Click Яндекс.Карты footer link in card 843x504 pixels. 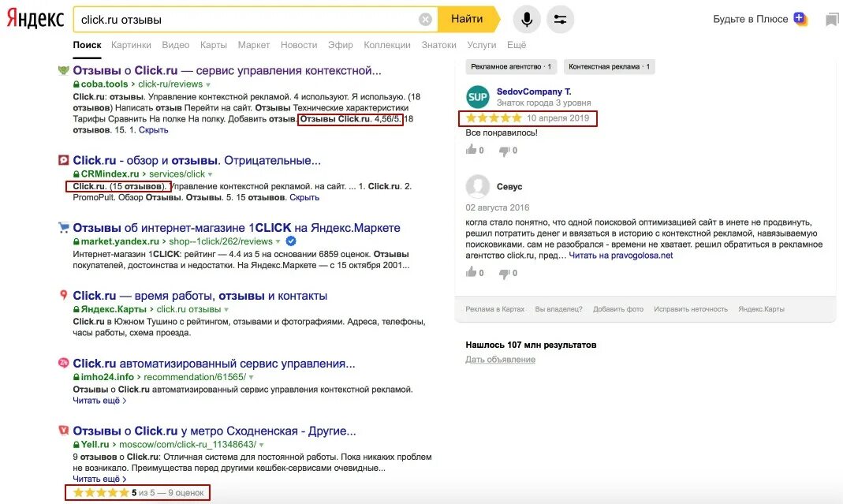click(761, 309)
